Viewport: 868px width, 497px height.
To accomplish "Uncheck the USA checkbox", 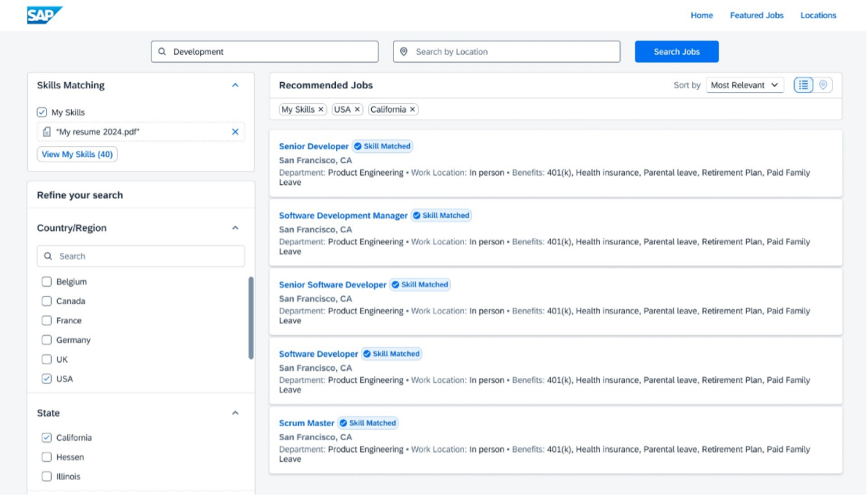I will click(47, 379).
